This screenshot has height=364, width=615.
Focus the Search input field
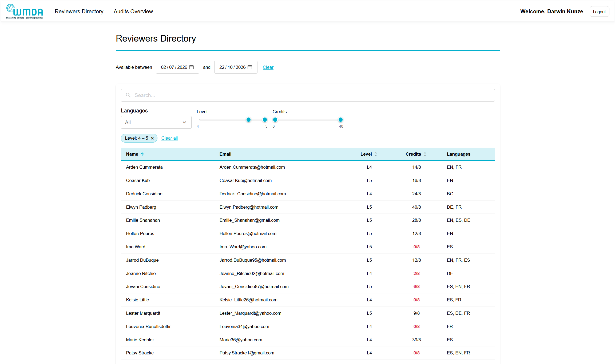pyautogui.click(x=308, y=95)
